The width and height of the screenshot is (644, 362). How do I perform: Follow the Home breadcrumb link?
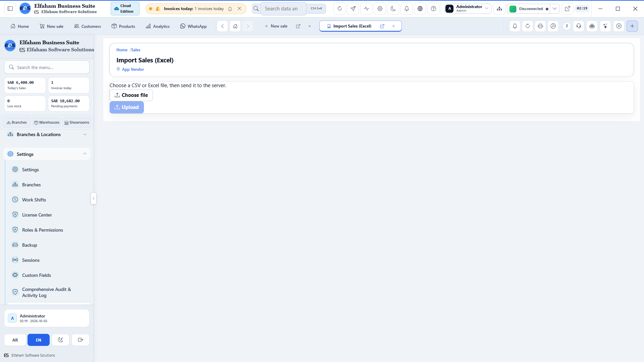(x=122, y=50)
